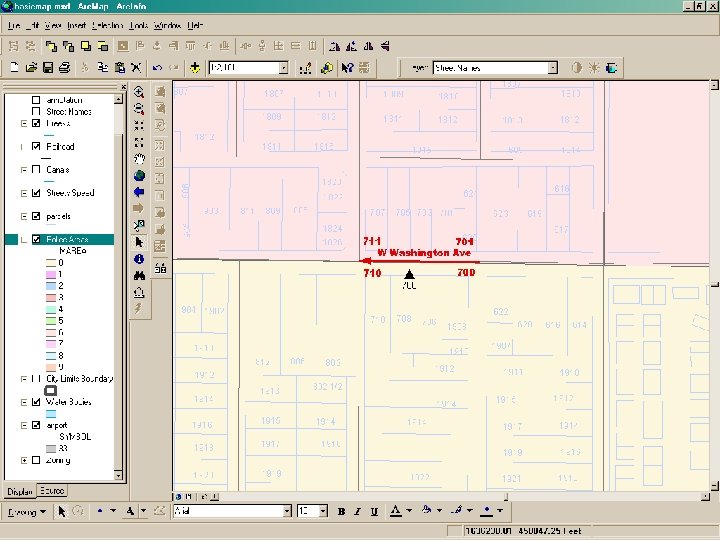Select the Pan hand tool
The image size is (720, 540).
point(139,159)
